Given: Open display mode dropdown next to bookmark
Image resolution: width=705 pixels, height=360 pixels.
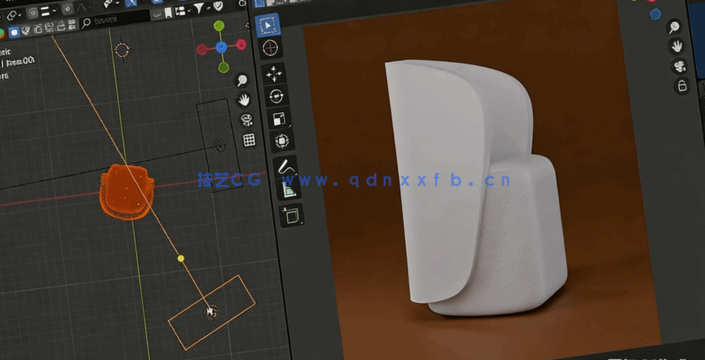Looking at the screenshot, I should (183, 10).
